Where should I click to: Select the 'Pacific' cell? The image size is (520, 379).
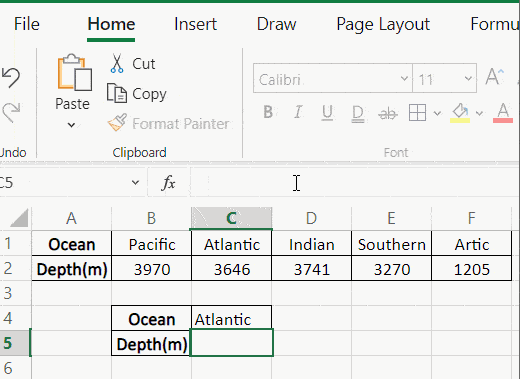click(152, 244)
